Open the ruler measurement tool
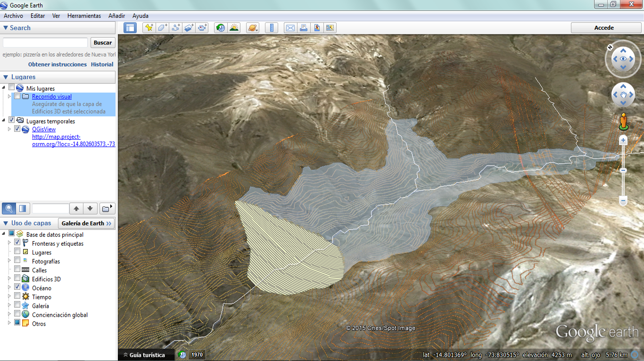The image size is (644, 361). (x=272, y=28)
